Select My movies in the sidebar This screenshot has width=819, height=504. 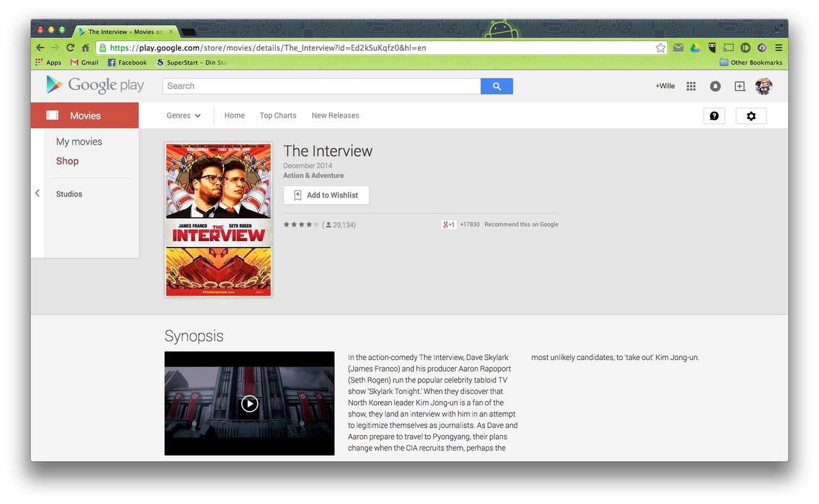click(x=79, y=142)
